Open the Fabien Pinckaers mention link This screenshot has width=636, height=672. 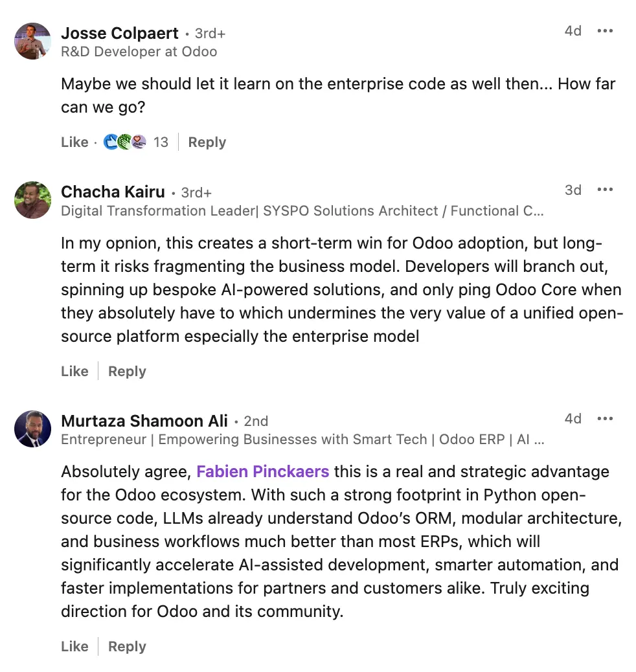[262, 471]
